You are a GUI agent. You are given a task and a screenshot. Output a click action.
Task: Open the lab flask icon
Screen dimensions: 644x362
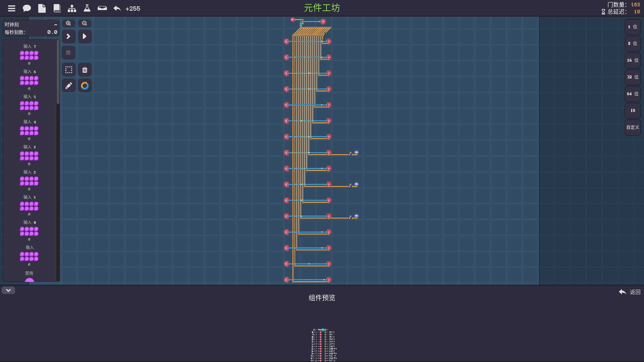click(87, 8)
